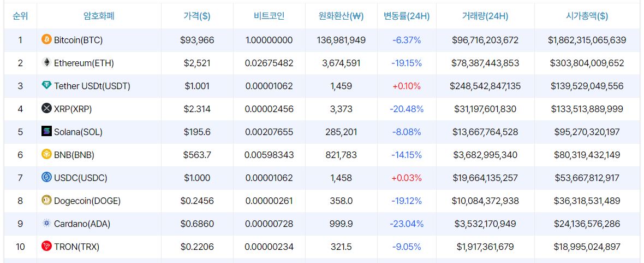Image resolution: width=644 pixels, height=263 pixels.
Task: Click the -20.48% change value
Action: pyautogui.click(x=407, y=109)
